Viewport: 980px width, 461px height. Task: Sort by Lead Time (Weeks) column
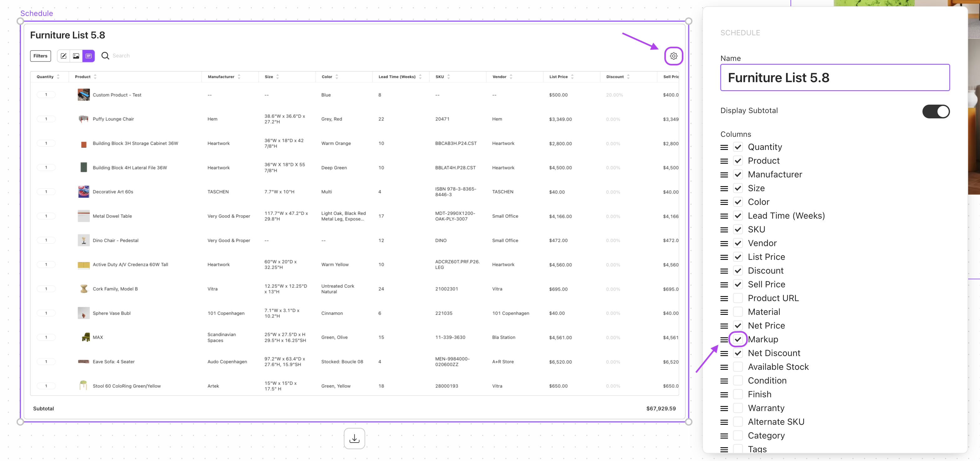tap(420, 77)
